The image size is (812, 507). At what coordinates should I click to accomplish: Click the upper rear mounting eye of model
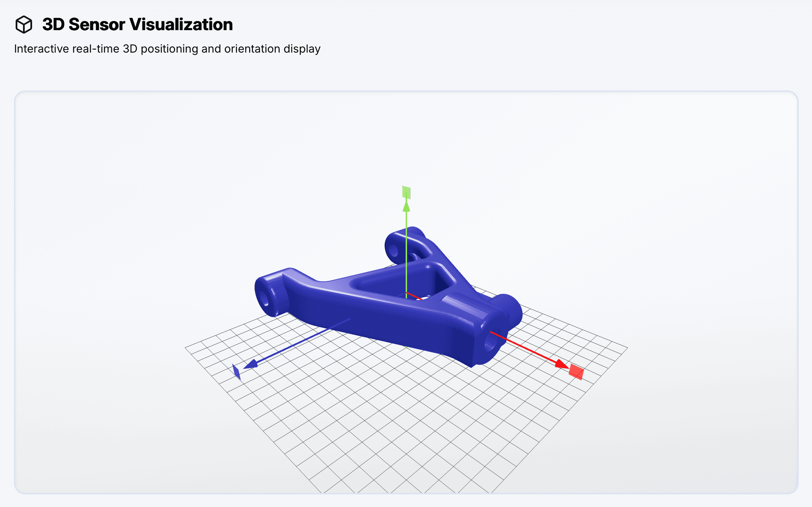[394, 250]
